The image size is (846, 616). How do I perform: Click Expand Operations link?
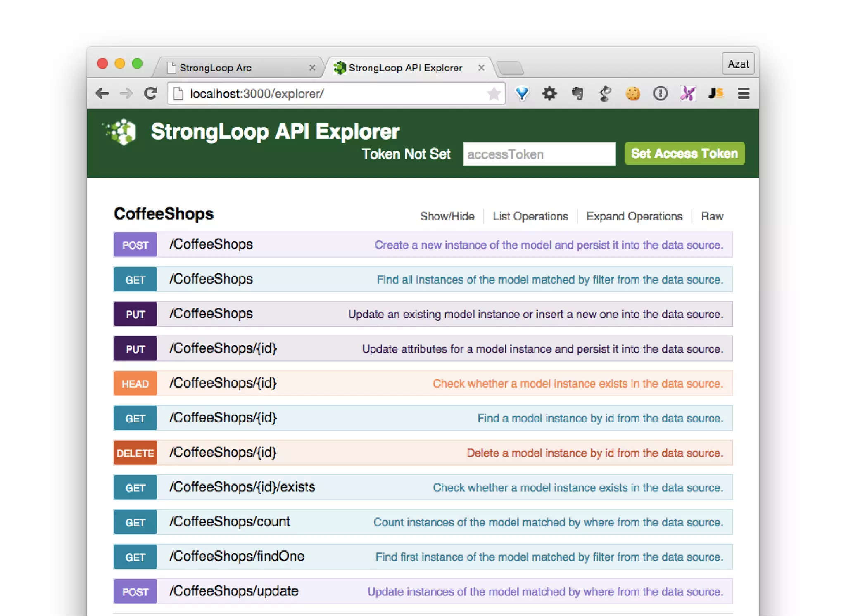[634, 216]
